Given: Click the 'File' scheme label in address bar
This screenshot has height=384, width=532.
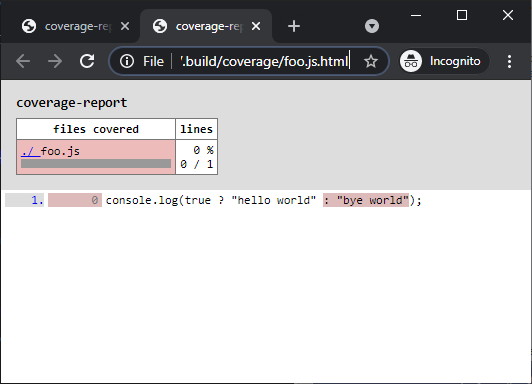Looking at the screenshot, I should click(153, 61).
